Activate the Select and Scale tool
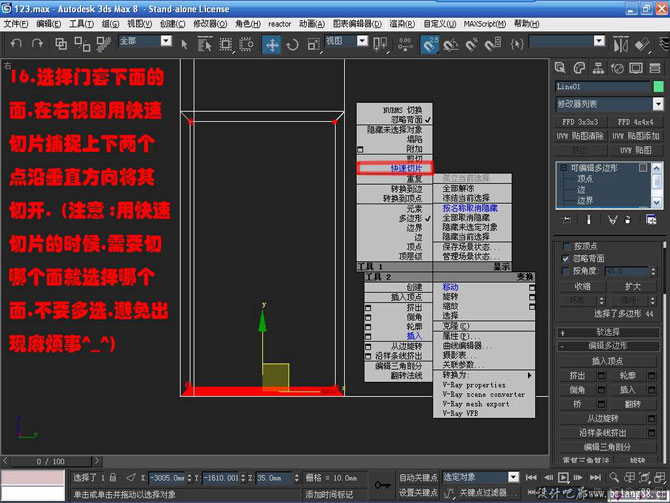Screen dimensions: 670x503 coord(313,44)
